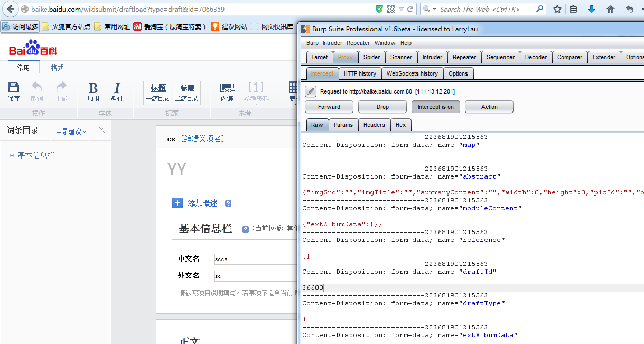Click the blue magnifier search go icon
The image size is (644, 344).
point(539,9)
